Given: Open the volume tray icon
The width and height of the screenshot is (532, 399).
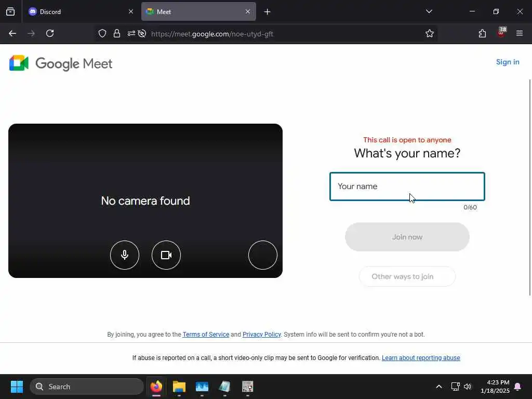Looking at the screenshot, I should point(468,387).
